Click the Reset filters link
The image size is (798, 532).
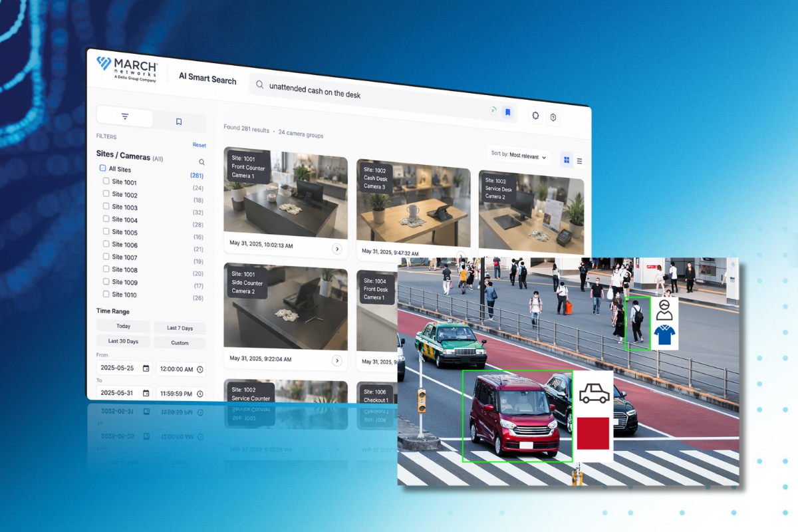point(199,145)
